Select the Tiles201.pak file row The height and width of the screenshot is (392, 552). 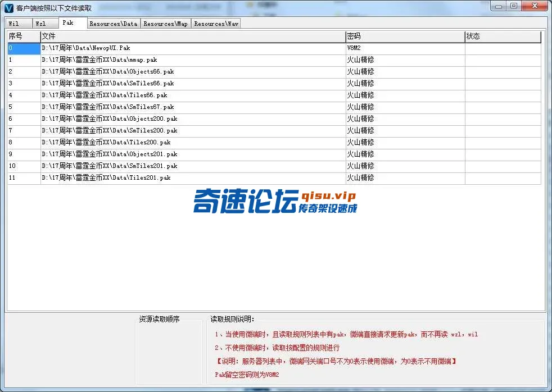click(274, 178)
